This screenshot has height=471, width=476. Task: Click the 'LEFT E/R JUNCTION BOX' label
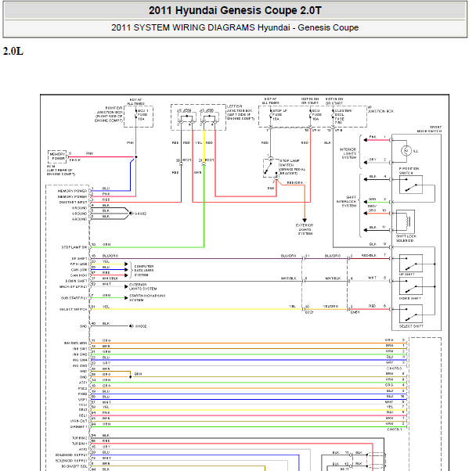pyautogui.click(x=240, y=113)
